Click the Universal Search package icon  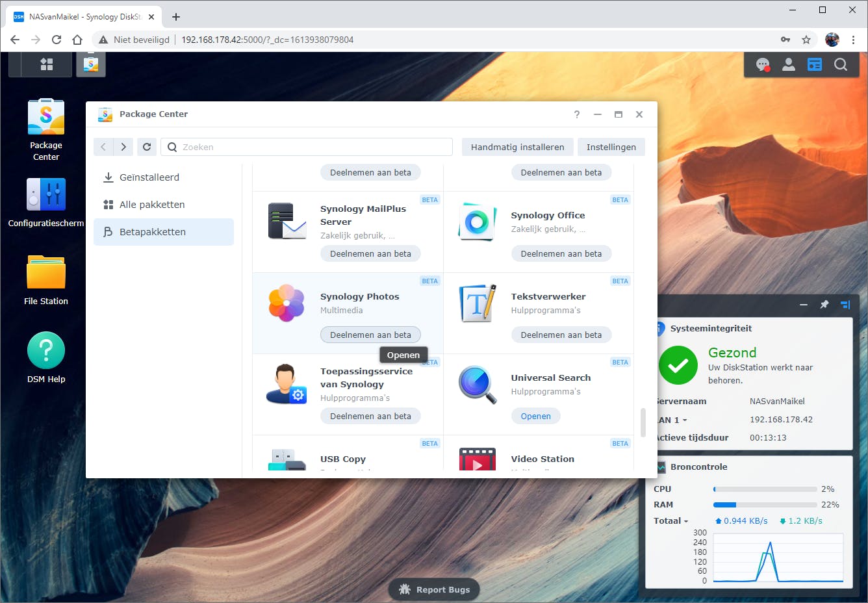click(x=478, y=384)
